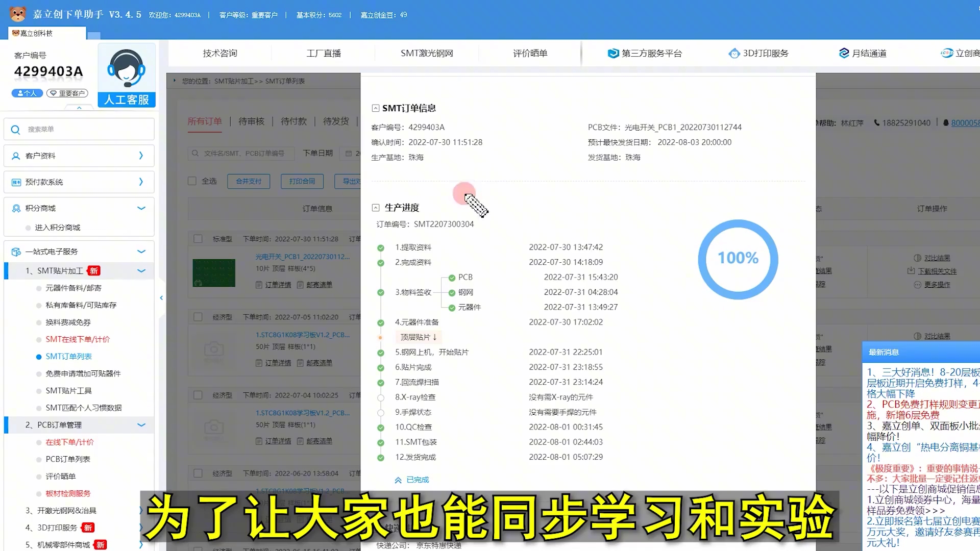Expand the 客户资料 menu chevron
The width and height of the screenshot is (980, 551).
pos(141,156)
